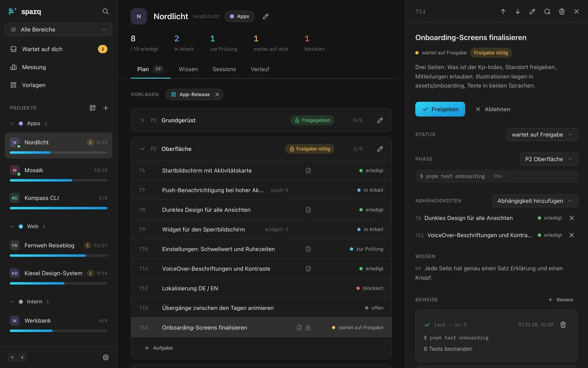Click the pnpm test onboarding command field
Image resolution: width=588 pixels, height=368 pixels.
pos(496,176)
